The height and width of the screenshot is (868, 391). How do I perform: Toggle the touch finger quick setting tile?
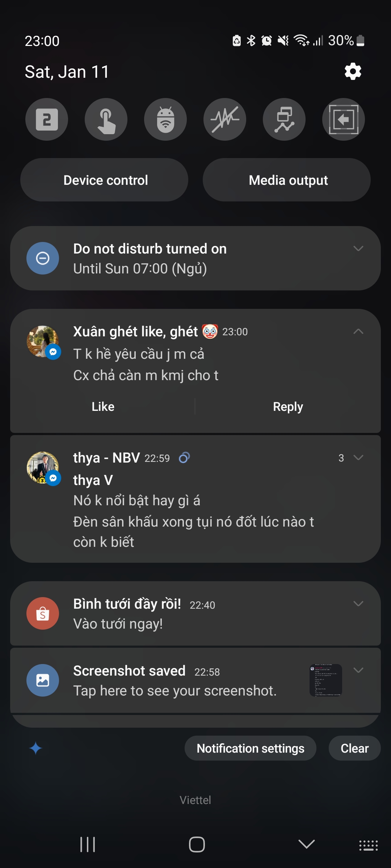[106, 119]
